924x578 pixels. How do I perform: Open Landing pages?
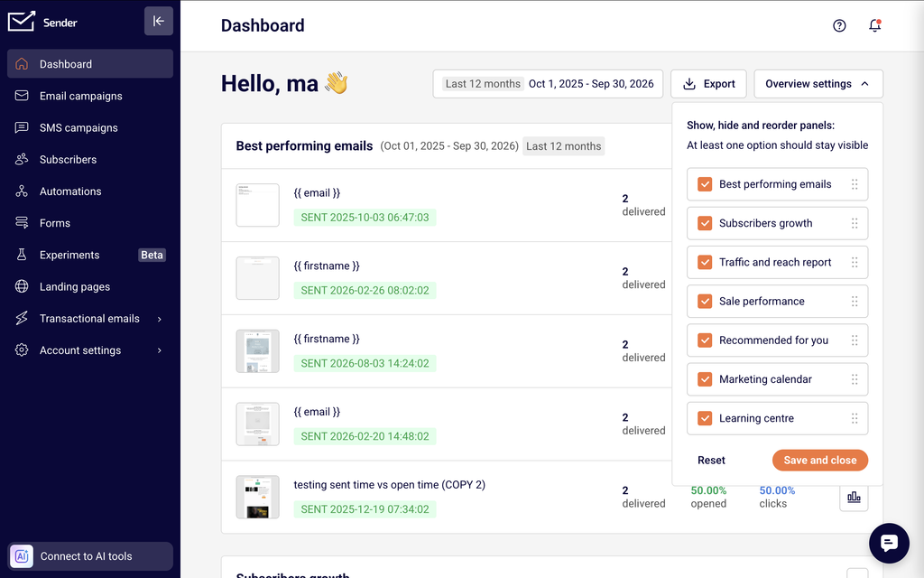pos(90,286)
